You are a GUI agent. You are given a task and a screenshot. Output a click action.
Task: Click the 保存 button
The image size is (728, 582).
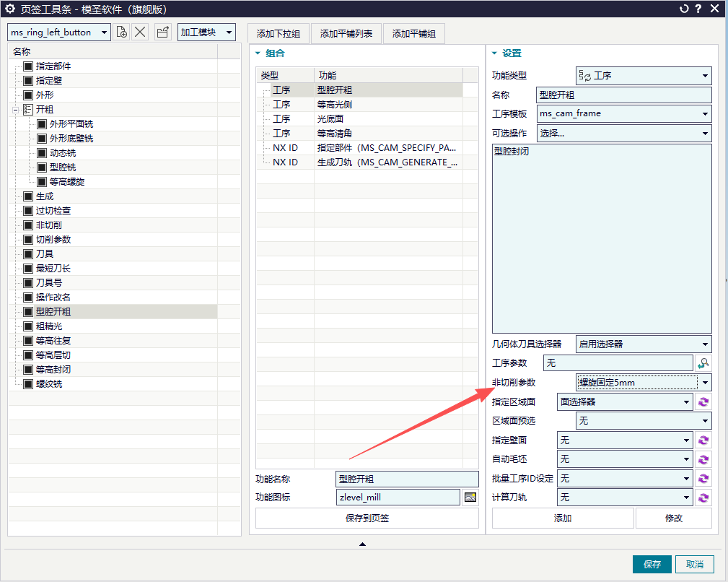click(x=652, y=565)
